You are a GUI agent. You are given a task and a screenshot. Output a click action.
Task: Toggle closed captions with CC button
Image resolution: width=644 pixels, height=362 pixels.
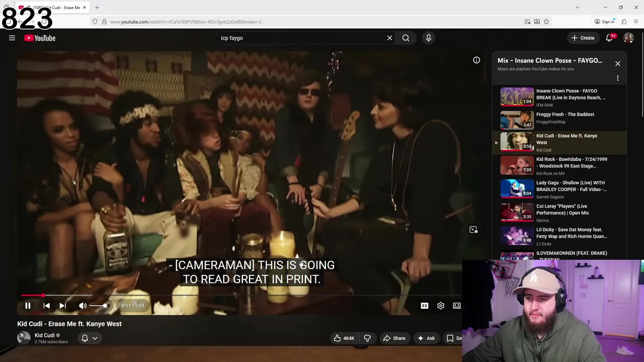click(425, 305)
